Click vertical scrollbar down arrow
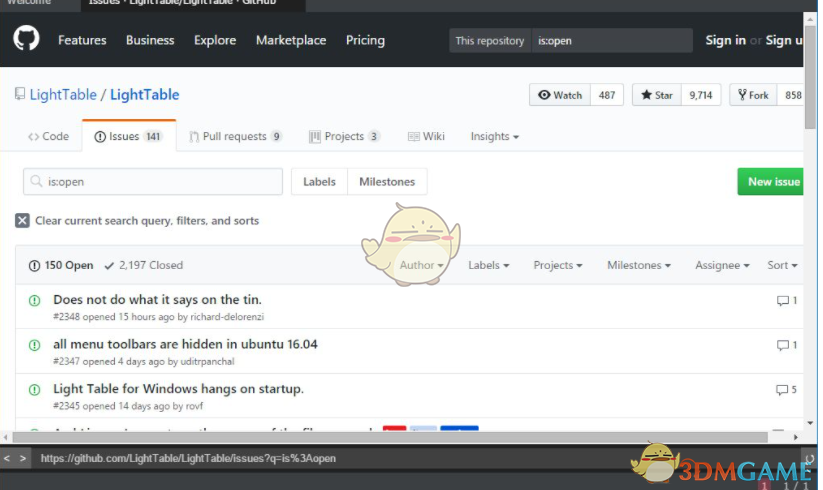The height and width of the screenshot is (490, 823). [810, 423]
